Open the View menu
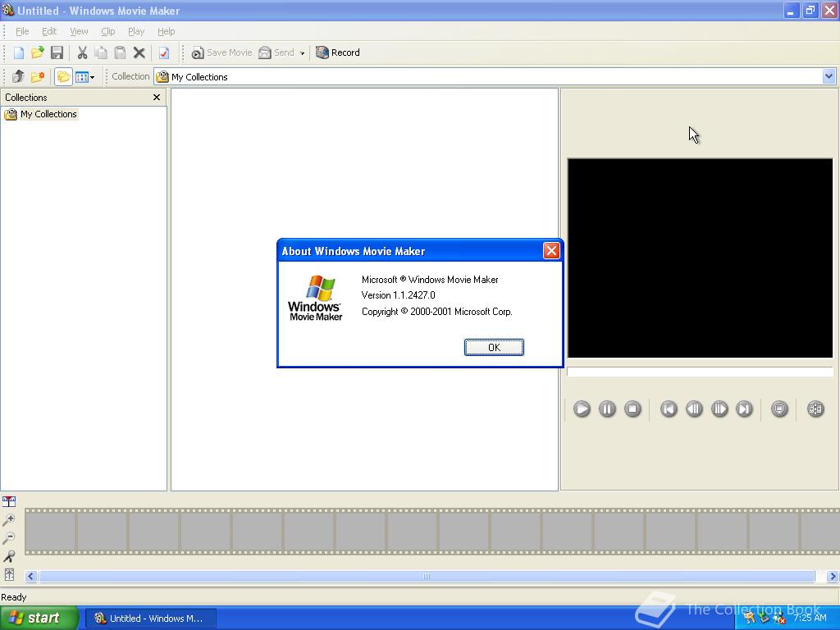This screenshot has width=840, height=630. [79, 31]
